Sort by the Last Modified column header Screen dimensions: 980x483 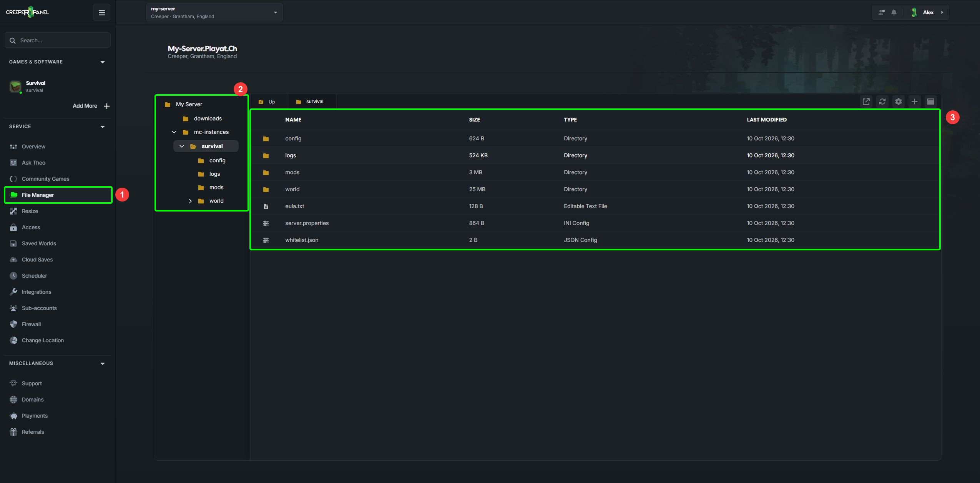point(766,120)
